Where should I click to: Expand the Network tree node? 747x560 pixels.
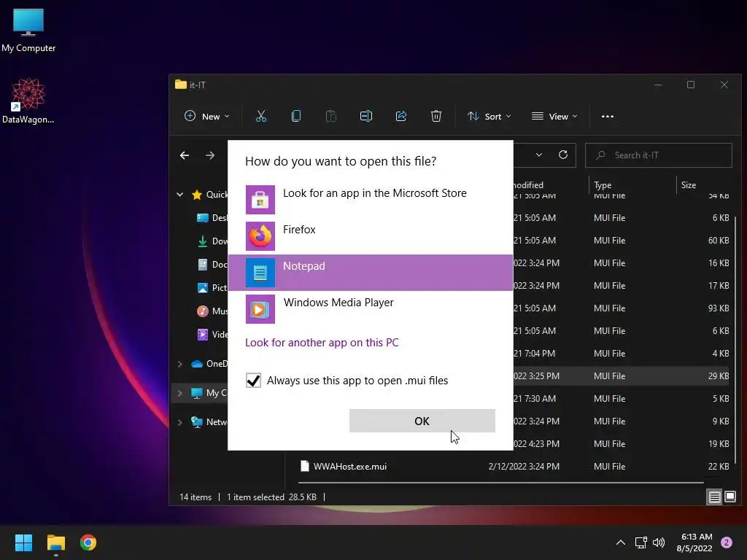pos(180,422)
